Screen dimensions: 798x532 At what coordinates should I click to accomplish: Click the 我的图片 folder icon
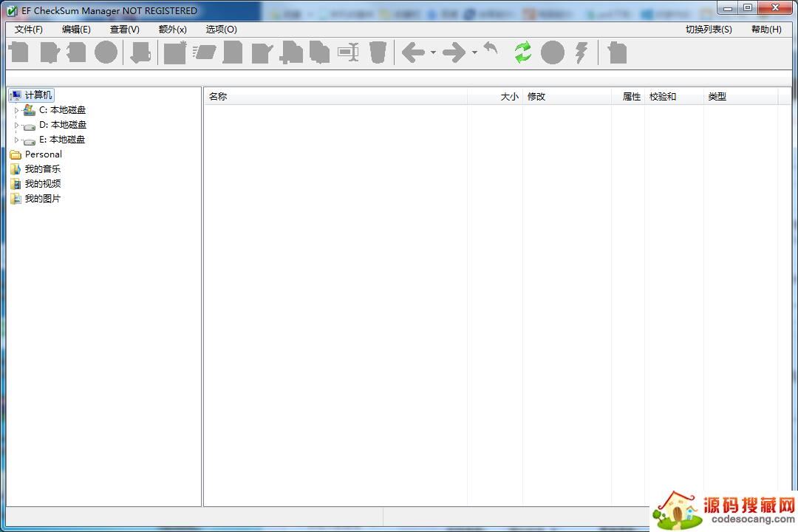tap(16, 198)
